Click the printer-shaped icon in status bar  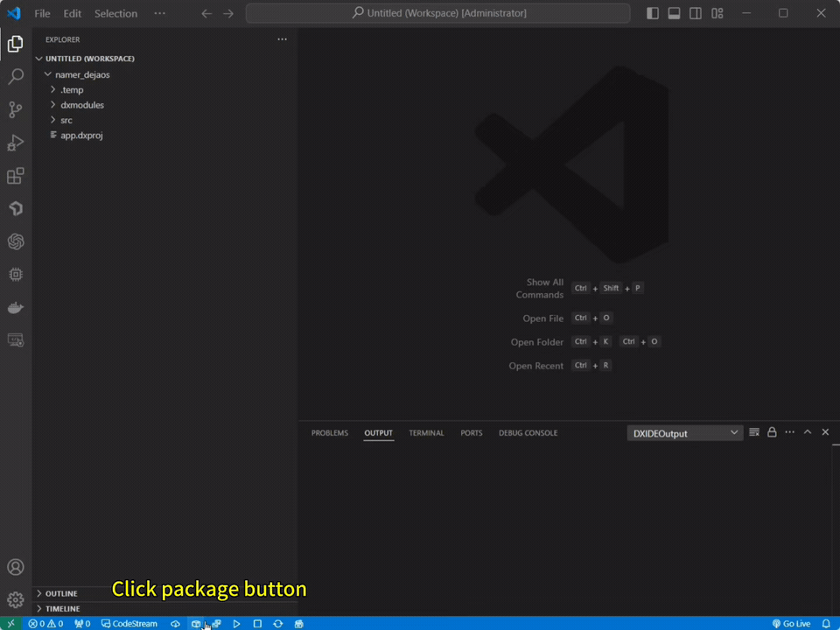[x=299, y=624]
